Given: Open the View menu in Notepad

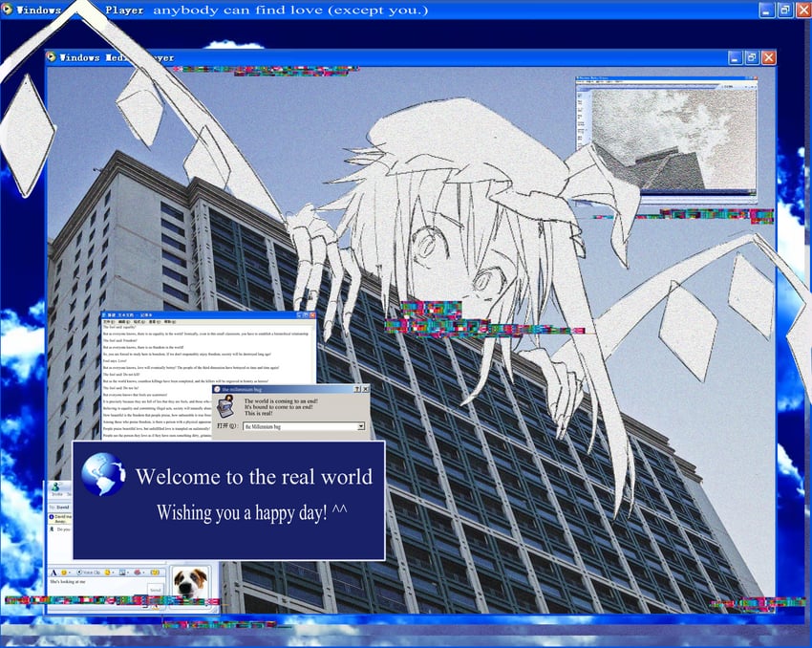Looking at the screenshot, I should tap(155, 322).
